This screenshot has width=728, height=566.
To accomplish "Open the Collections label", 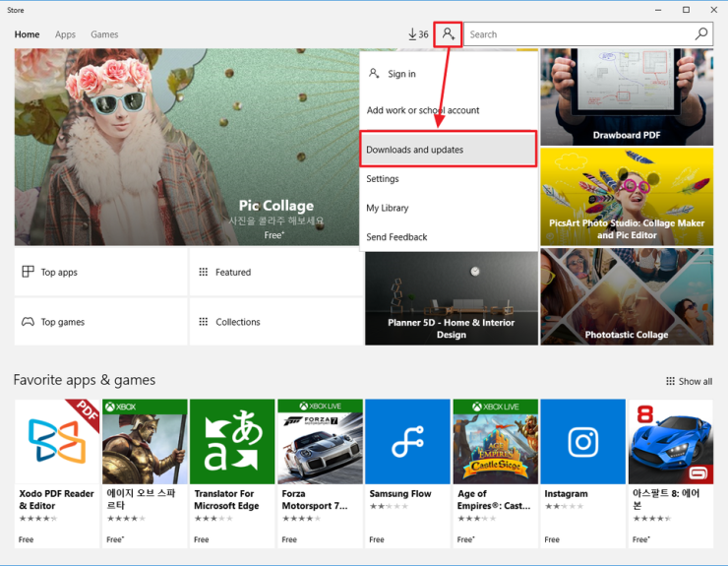I will pyautogui.click(x=238, y=322).
